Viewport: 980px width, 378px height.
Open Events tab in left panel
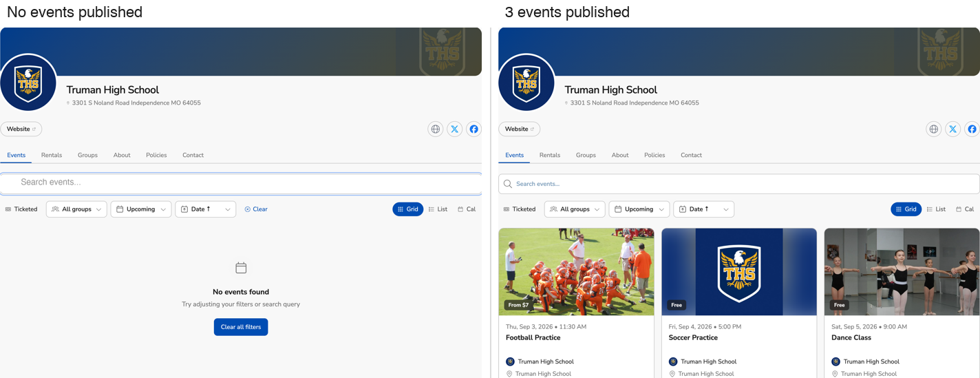pos(17,155)
